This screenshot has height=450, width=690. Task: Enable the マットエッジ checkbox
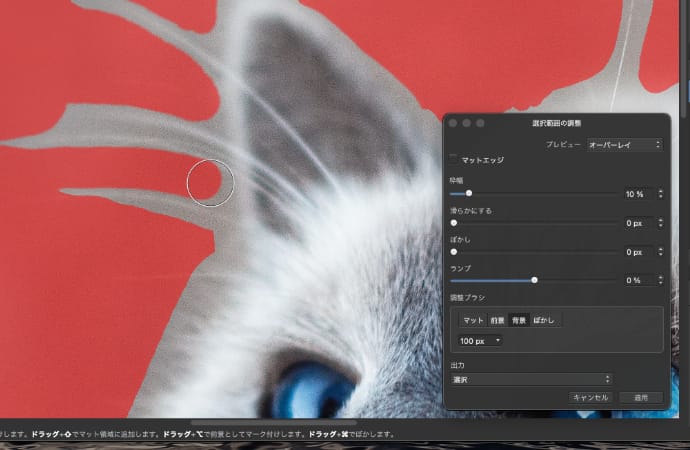pyautogui.click(x=455, y=159)
